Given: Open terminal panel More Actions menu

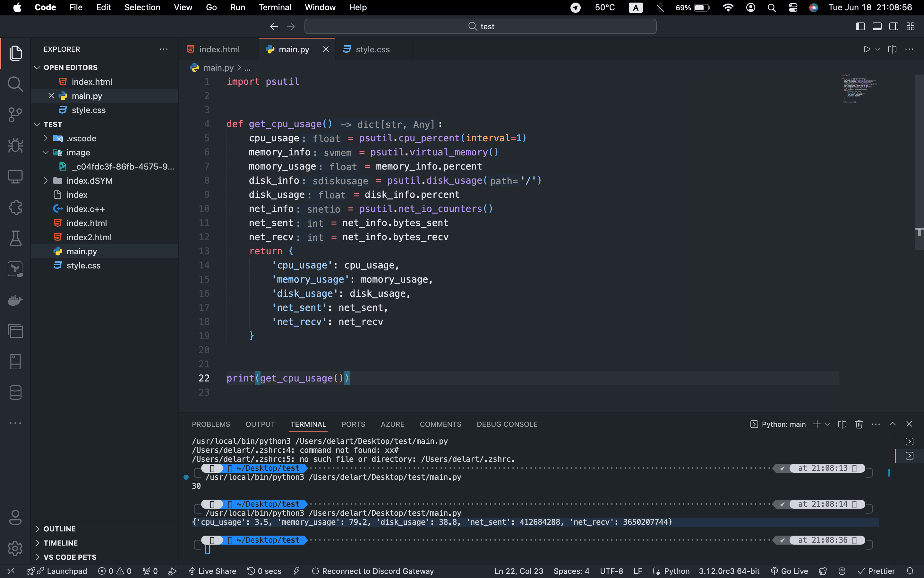Looking at the screenshot, I should 876,424.
